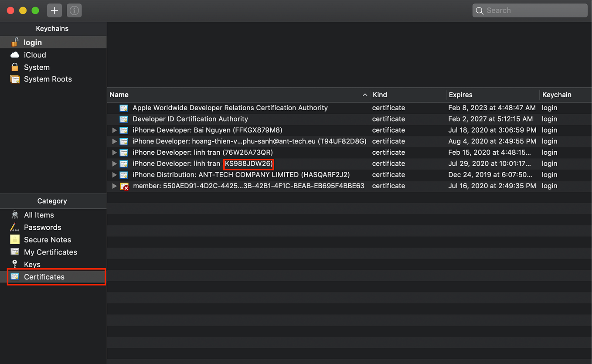Click the System Roots keychain icon
592x364 pixels.
tap(15, 79)
